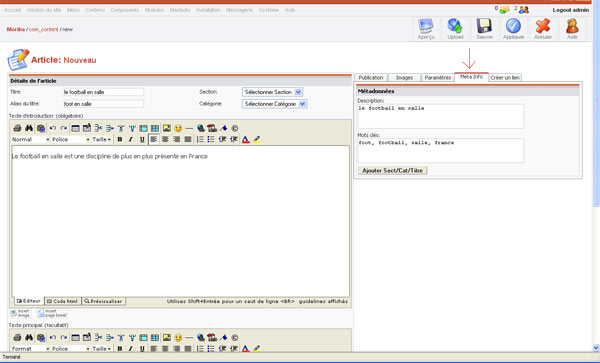Open Police font dropdown in main editor

pyautogui.click(x=70, y=349)
